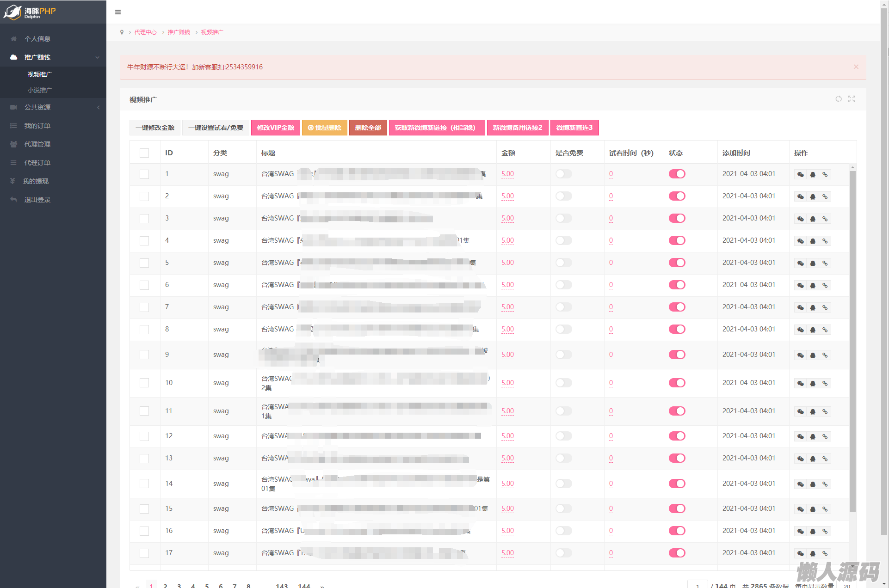Turn off the 状态 switch for row 5

(x=677, y=263)
